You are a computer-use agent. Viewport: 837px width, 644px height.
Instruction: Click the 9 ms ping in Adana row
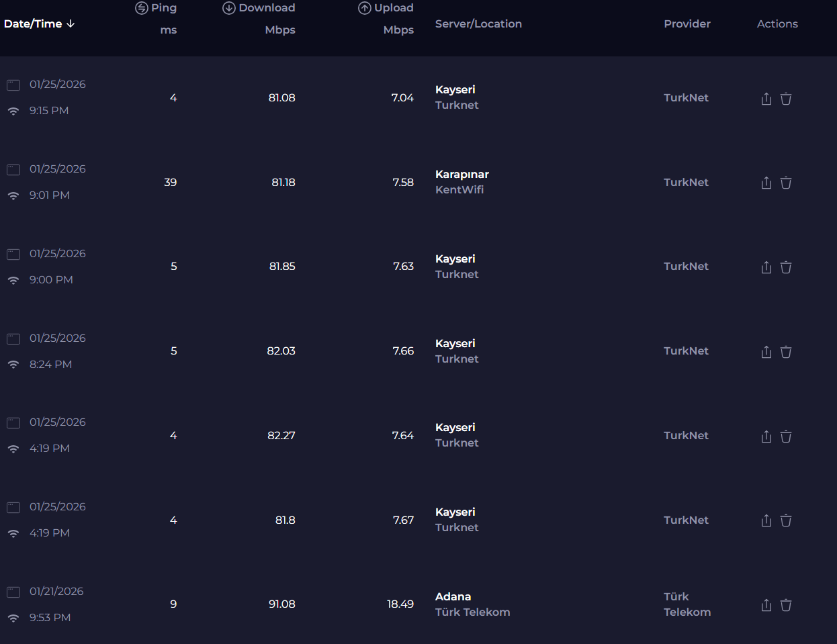pos(173,604)
